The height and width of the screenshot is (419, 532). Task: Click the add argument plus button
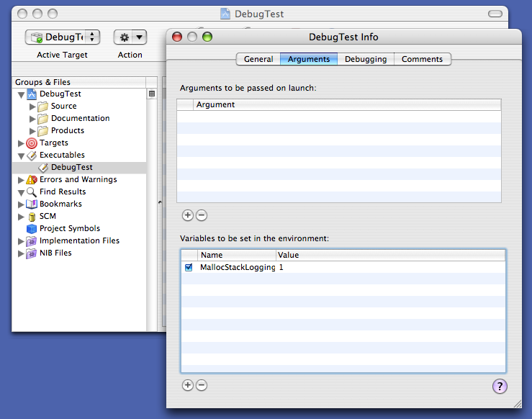pos(188,215)
